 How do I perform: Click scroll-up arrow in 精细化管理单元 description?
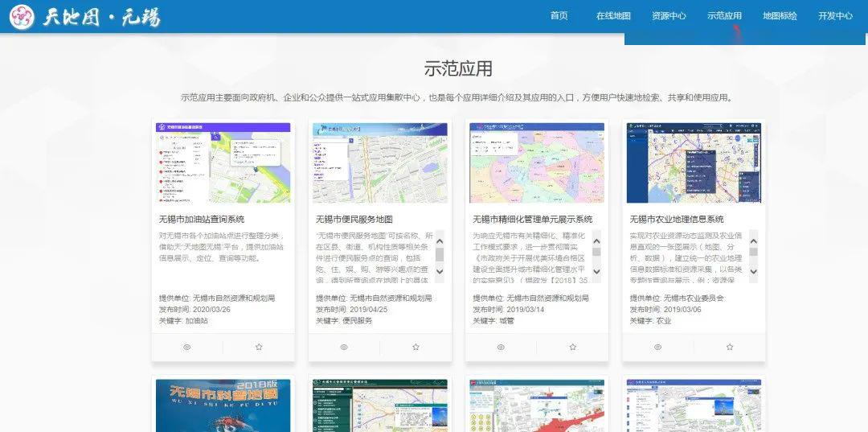click(x=596, y=241)
